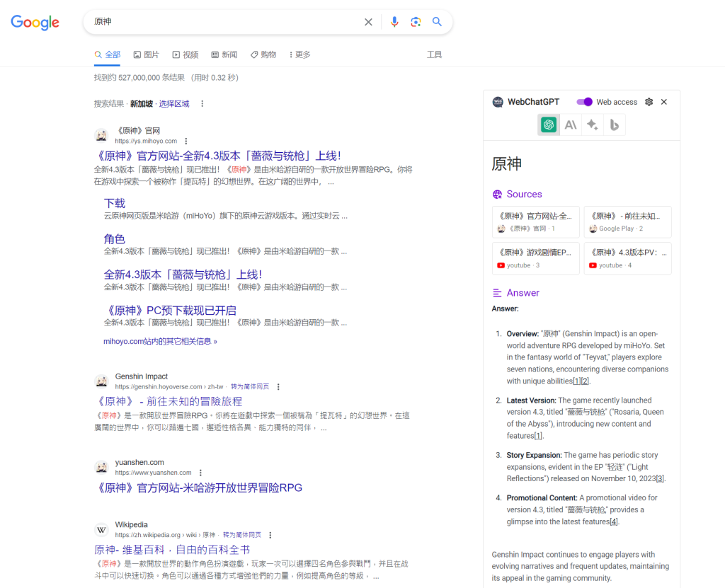Select the Anthropic Claude model icon
725x588 pixels.
click(x=570, y=125)
